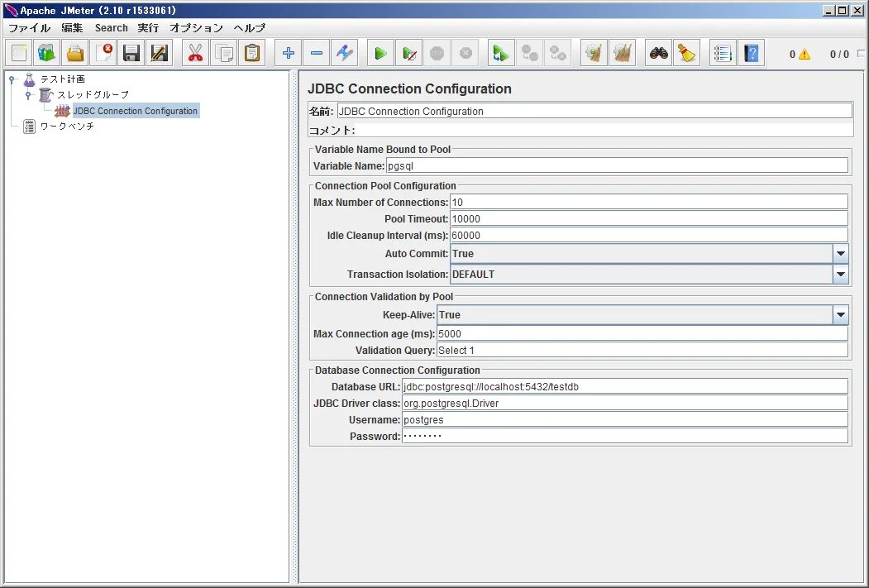Image resolution: width=869 pixels, height=588 pixels.
Task: Click the Clear All results icon
Action: pos(622,53)
